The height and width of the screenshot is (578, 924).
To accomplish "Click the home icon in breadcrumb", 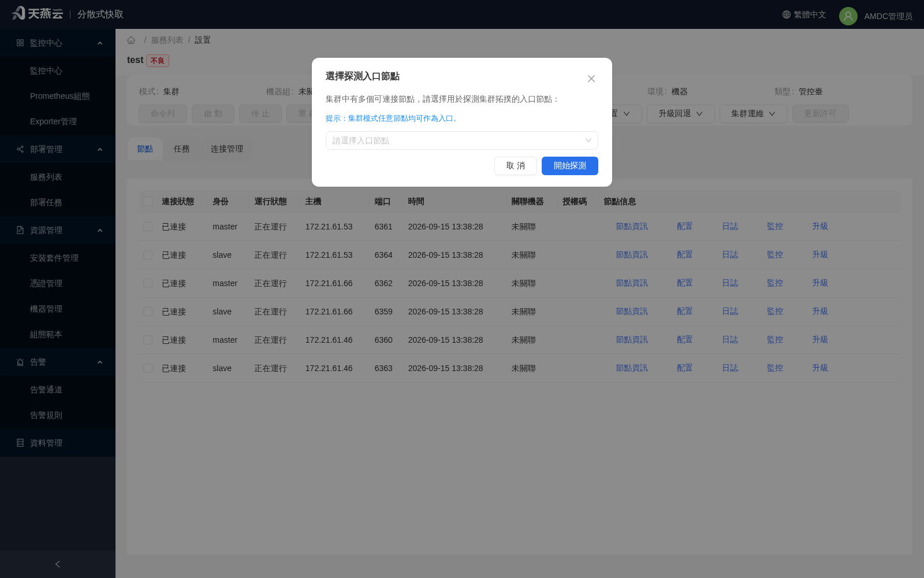I will tap(131, 40).
